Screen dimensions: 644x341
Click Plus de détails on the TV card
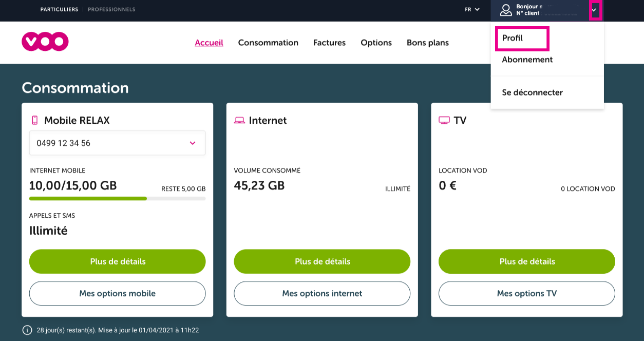(x=526, y=261)
